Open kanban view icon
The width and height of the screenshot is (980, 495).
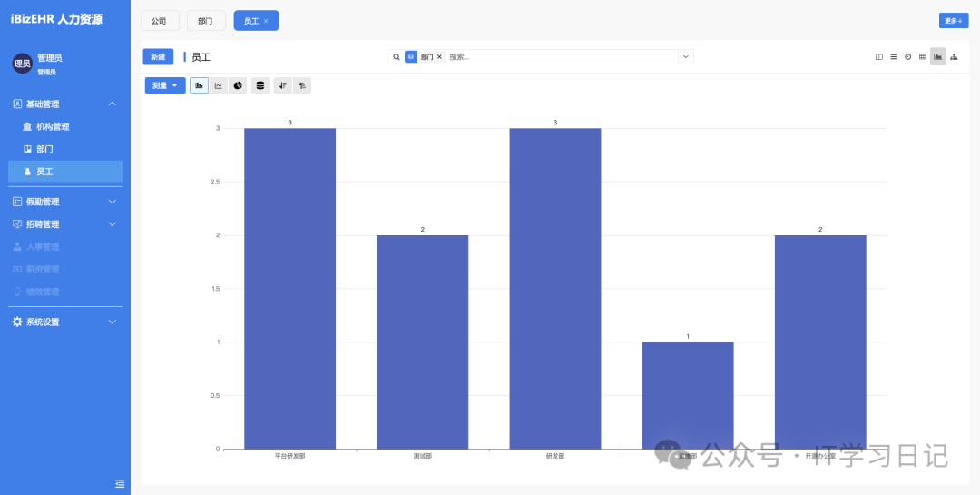[x=878, y=57]
